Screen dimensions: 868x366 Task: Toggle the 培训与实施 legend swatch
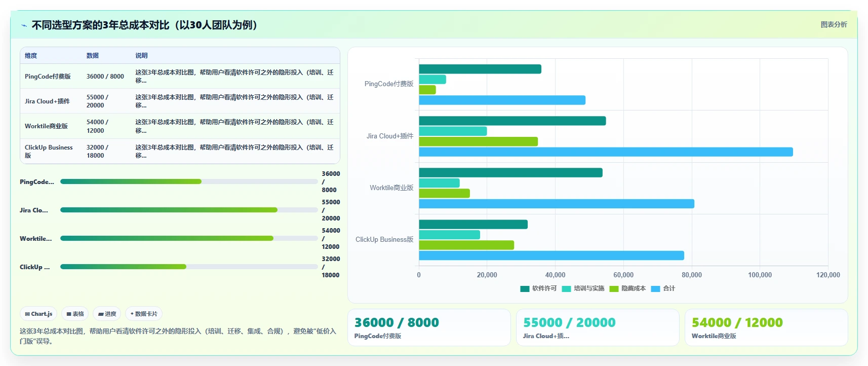[566, 288]
